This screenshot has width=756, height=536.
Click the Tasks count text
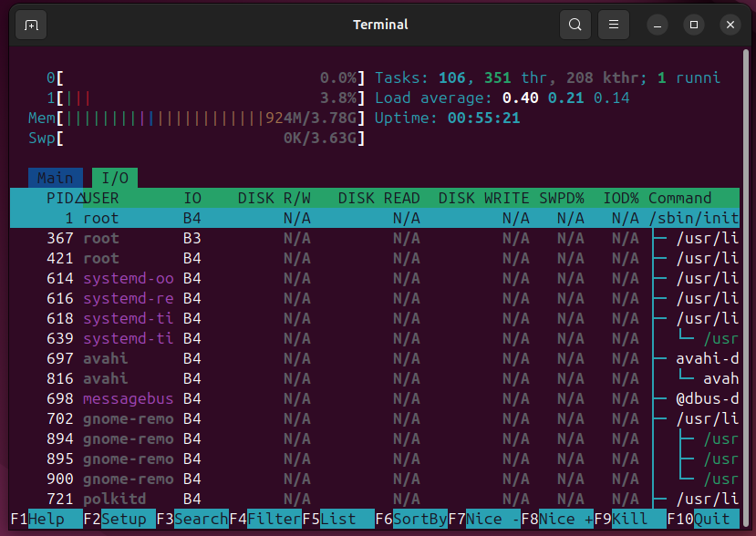548,78
